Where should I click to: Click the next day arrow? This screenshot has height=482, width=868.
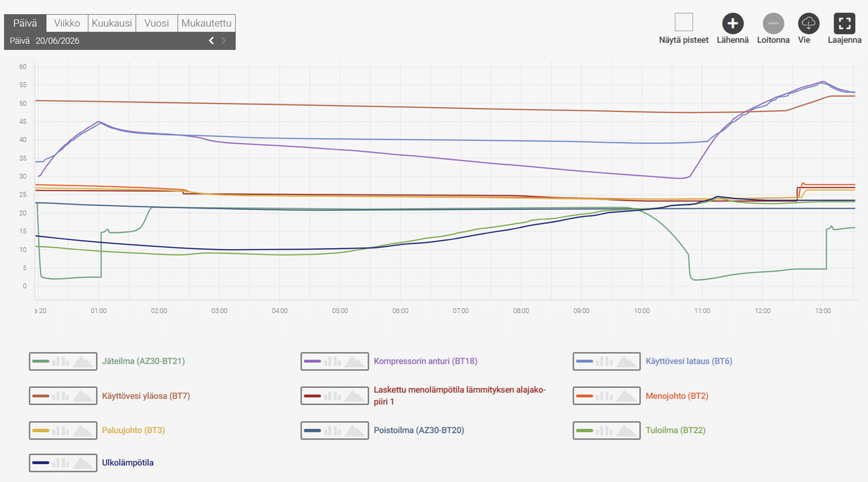224,41
